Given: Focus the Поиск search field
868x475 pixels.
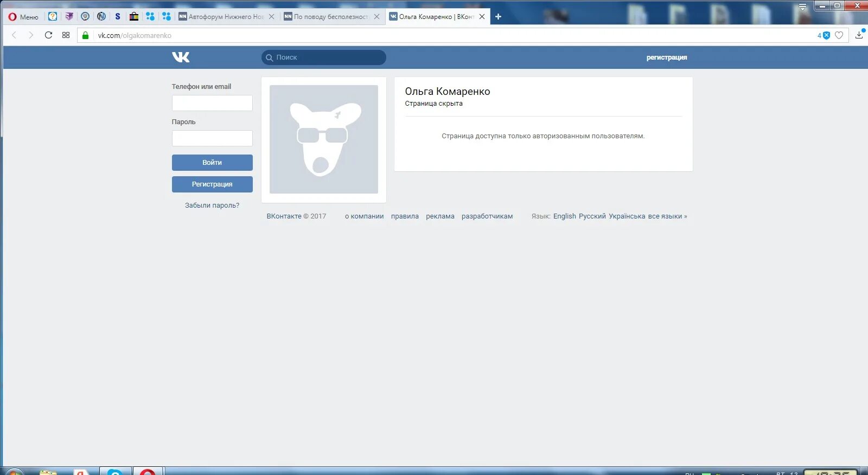Looking at the screenshot, I should [x=324, y=57].
